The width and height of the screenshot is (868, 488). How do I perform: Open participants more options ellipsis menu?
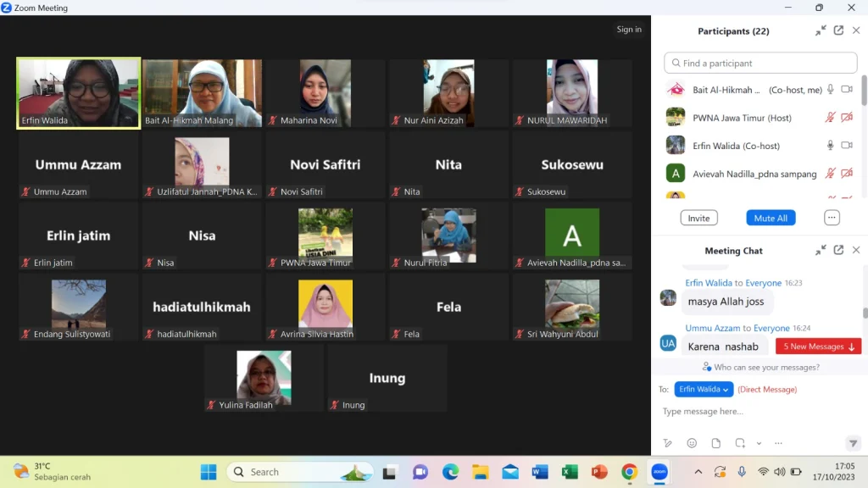(832, 218)
